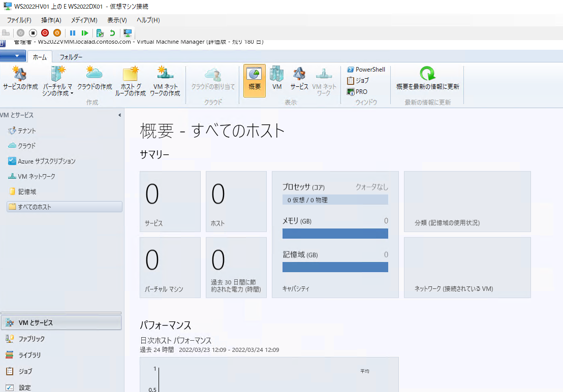563x392 pixels.
Task: Click the Network (接続されている VM) tile
Action: coord(467,267)
